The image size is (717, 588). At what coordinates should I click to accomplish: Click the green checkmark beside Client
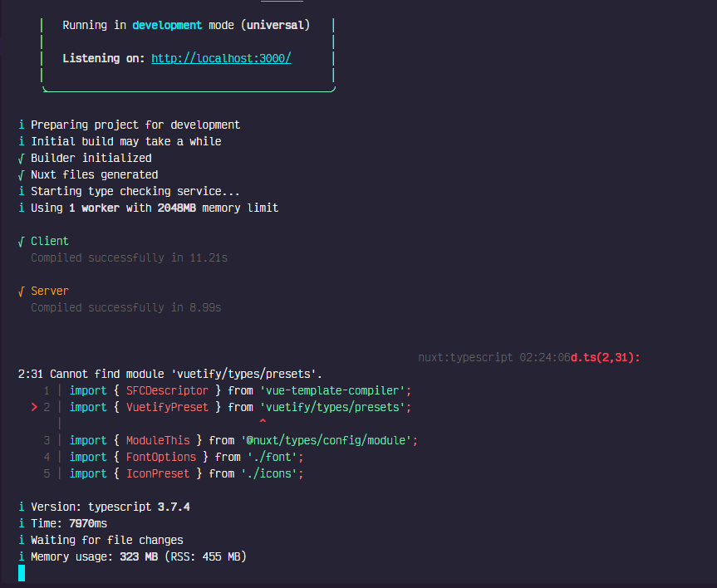(x=21, y=242)
